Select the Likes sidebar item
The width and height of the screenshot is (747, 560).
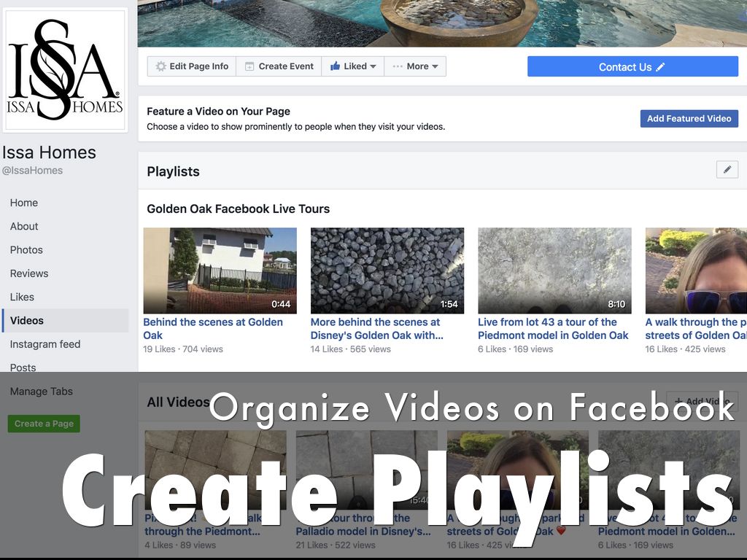point(22,297)
